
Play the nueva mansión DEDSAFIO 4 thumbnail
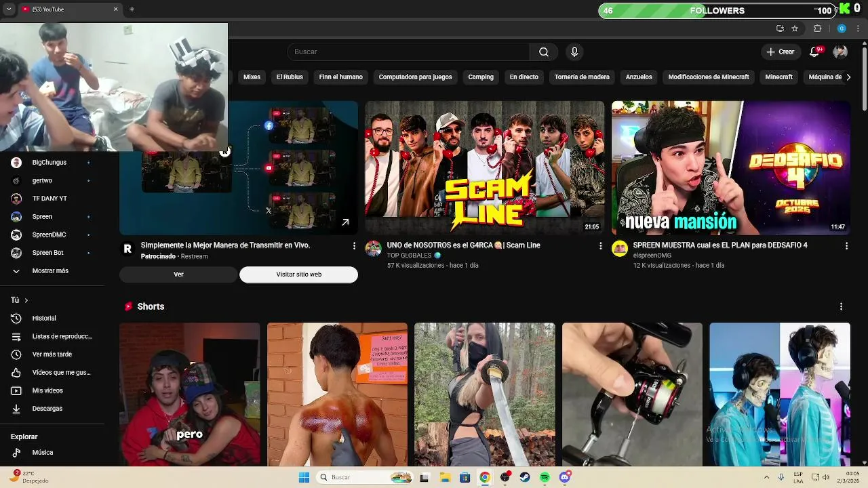[x=731, y=168]
